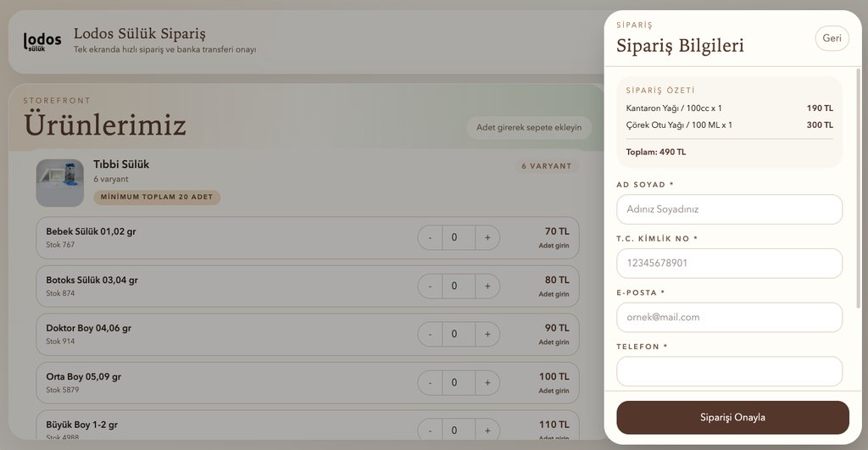Click the order panel scrollbar
The width and height of the screenshot is (868, 450).
tap(858, 186)
